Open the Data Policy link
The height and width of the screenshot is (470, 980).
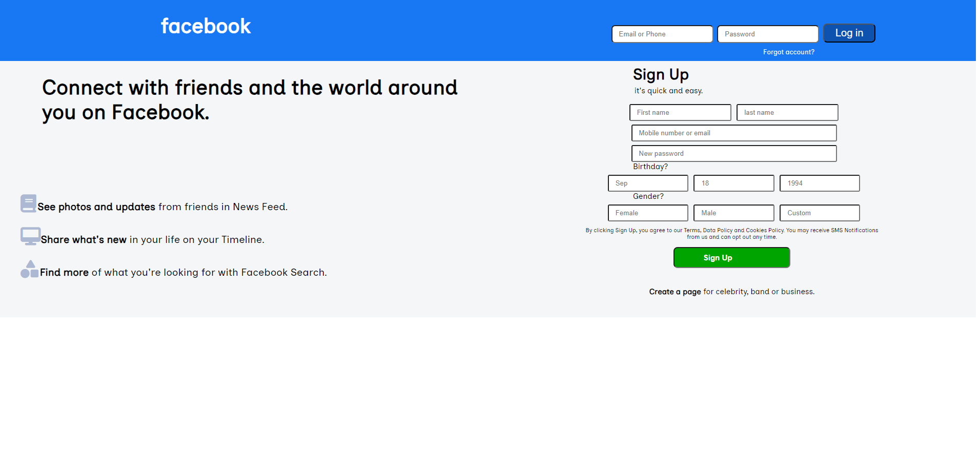(717, 230)
